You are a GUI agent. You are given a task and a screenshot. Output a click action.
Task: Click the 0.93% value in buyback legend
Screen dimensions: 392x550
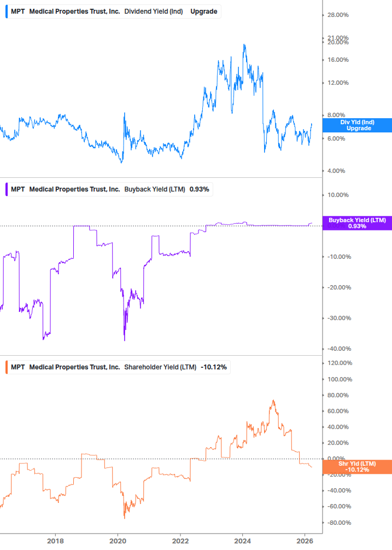(x=200, y=189)
